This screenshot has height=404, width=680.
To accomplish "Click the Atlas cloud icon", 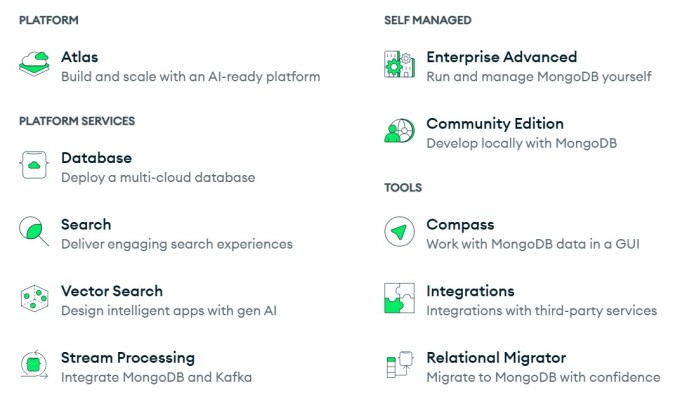I will pos(34,64).
